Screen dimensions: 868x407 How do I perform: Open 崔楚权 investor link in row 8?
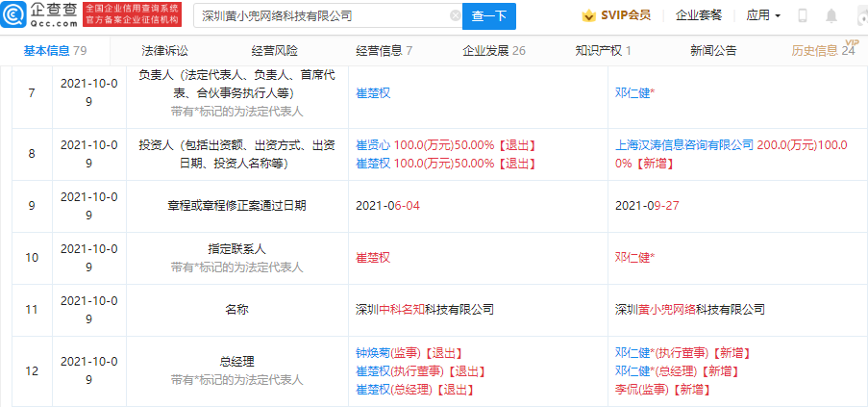pyautogui.click(x=373, y=164)
